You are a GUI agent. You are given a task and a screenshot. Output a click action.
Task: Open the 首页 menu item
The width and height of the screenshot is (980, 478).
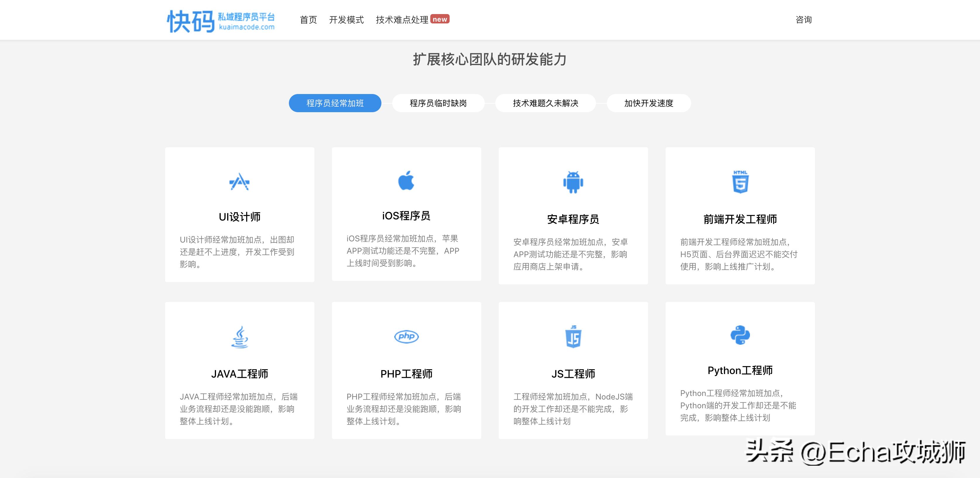(309, 20)
